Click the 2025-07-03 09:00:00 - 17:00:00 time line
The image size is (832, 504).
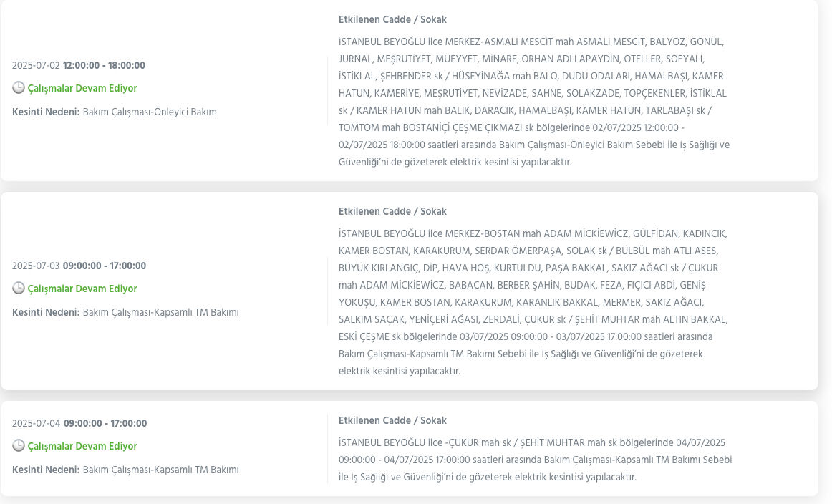[79, 266]
